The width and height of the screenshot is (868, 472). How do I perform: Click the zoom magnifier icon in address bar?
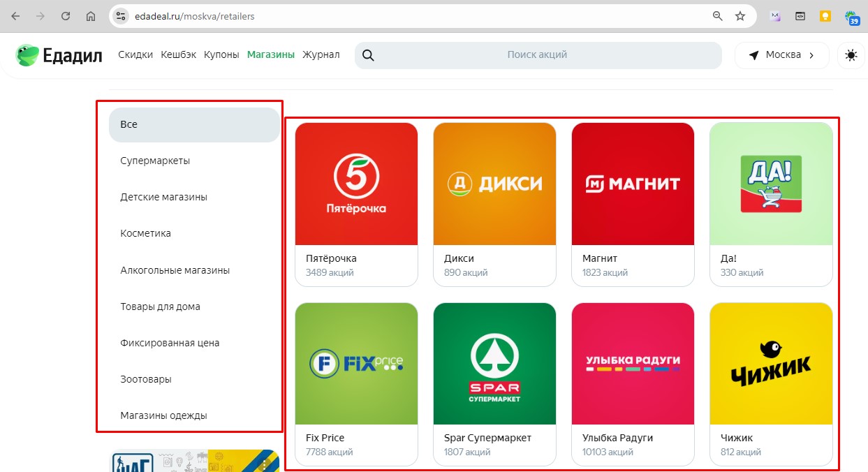(x=717, y=16)
